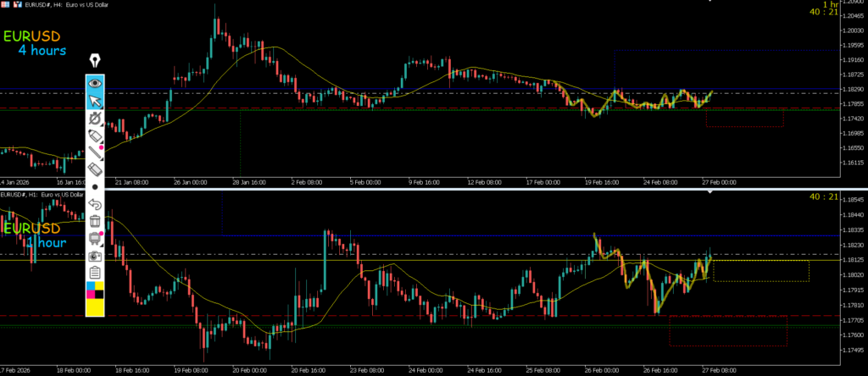Toggle the eye visibility icon
Screen dimensions: 868x376
[95, 83]
